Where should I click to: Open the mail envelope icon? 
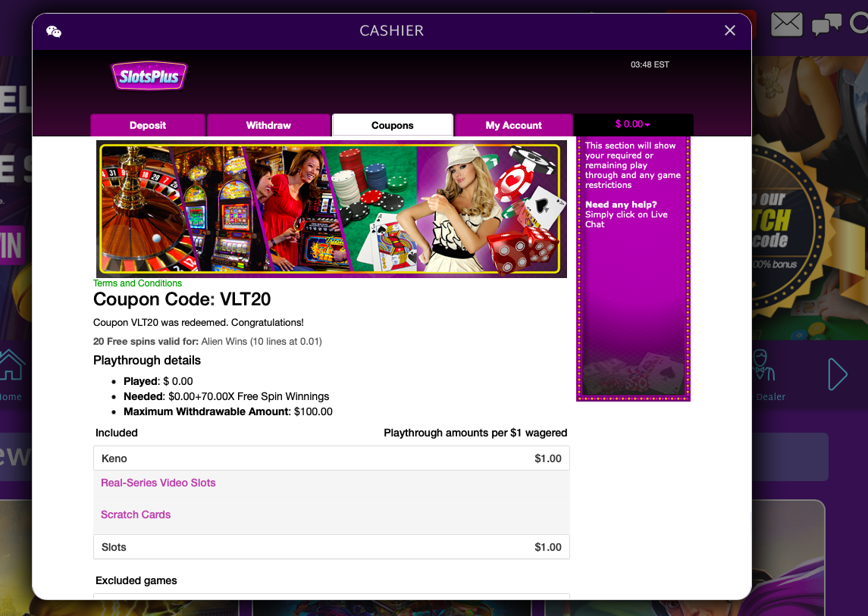coord(786,25)
